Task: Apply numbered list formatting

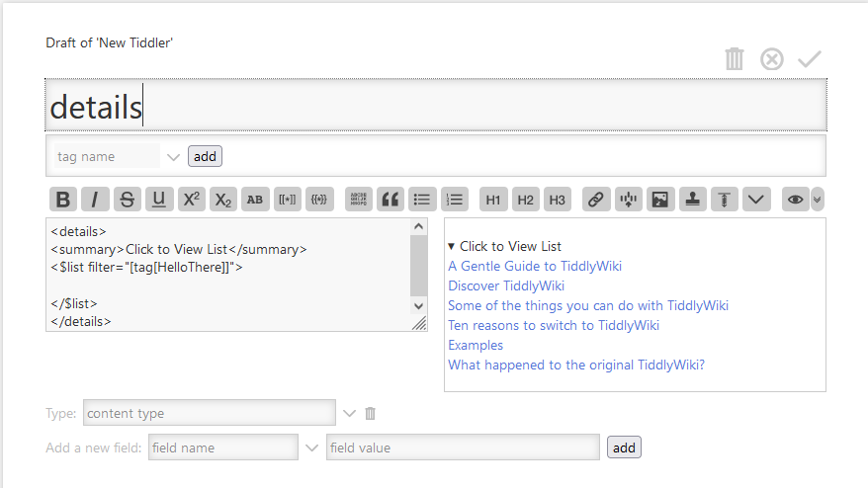Action: 455,200
